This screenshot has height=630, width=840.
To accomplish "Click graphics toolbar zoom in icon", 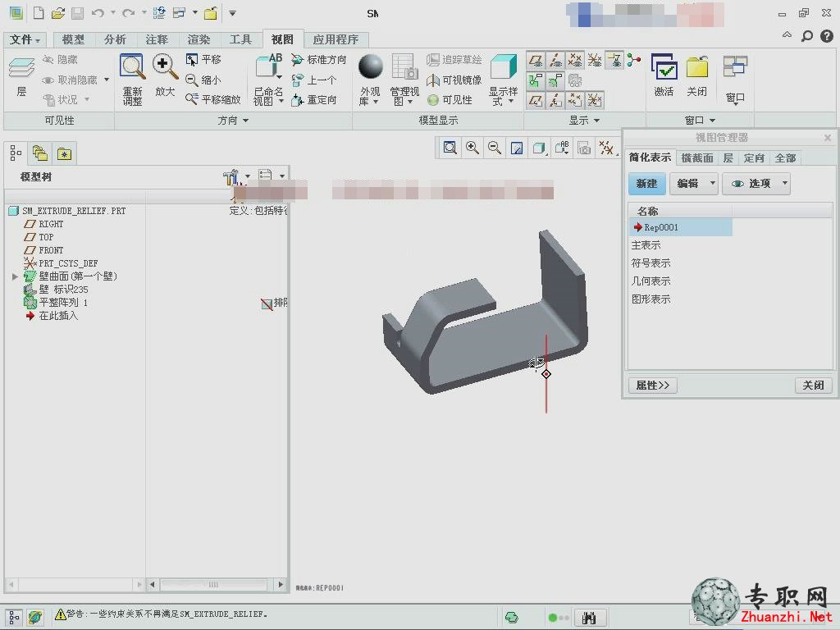I will [x=472, y=148].
